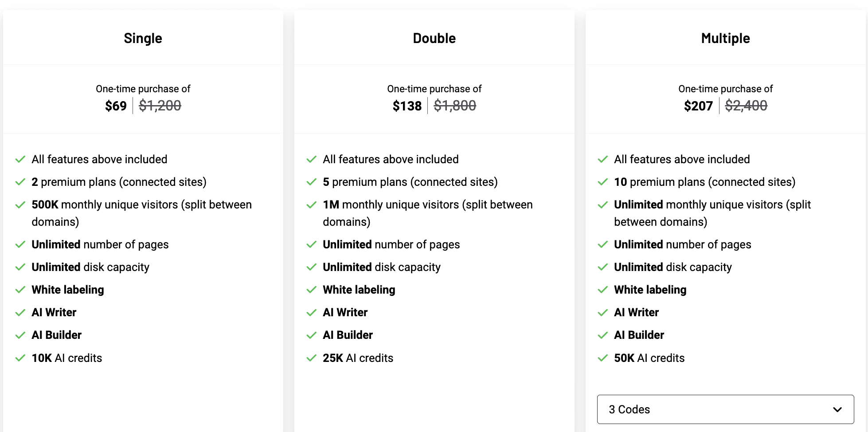Click checkmark beside Multiple plan's AI Builder
Viewport: 868px width, 432px height.
click(x=603, y=335)
